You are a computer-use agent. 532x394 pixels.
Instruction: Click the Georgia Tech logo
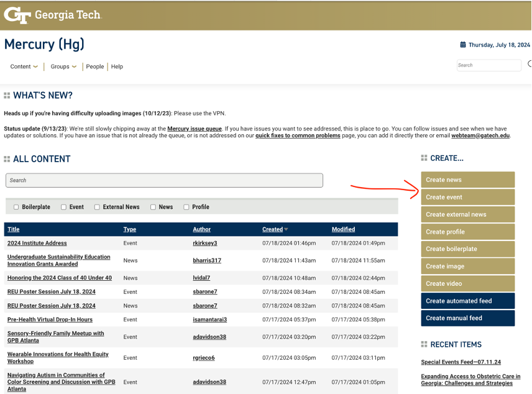pyautogui.click(x=53, y=15)
